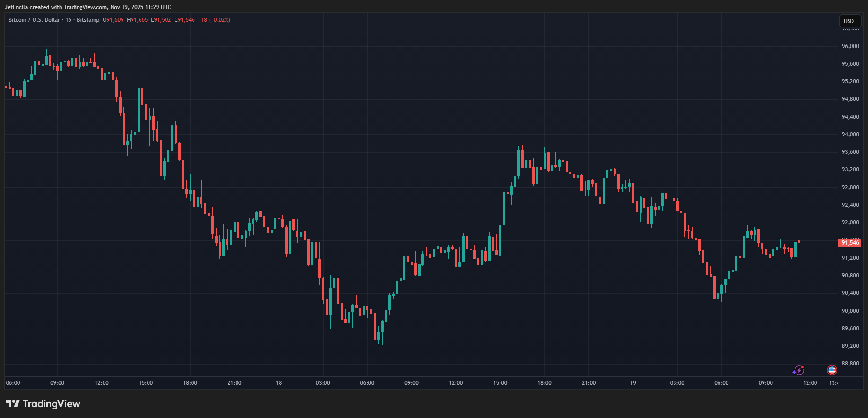Click the purple lightning bolt events icon
This screenshot has height=418, width=868.
point(798,370)
